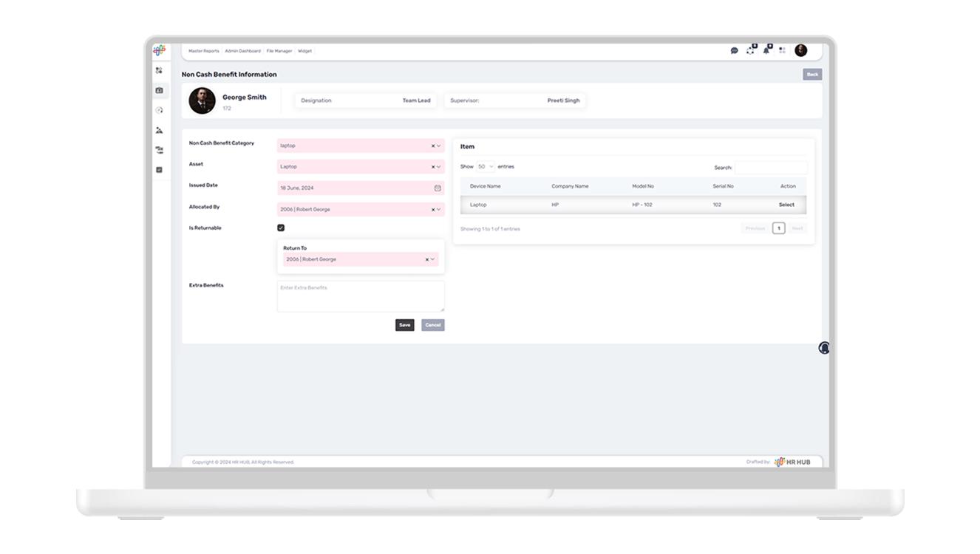The image size is (980, 554).
Task: Clear the Asset field using its X icon
Action: [x=433, y=167]
